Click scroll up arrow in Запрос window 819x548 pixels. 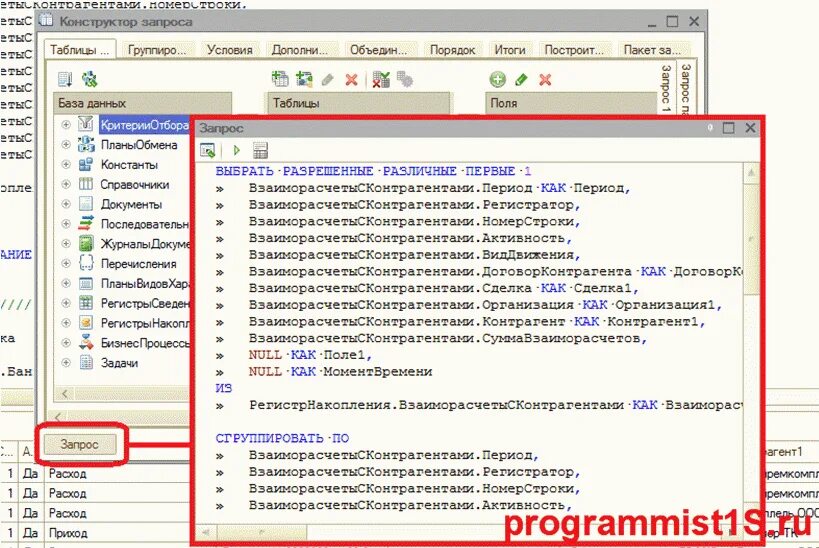coord(751,172)
